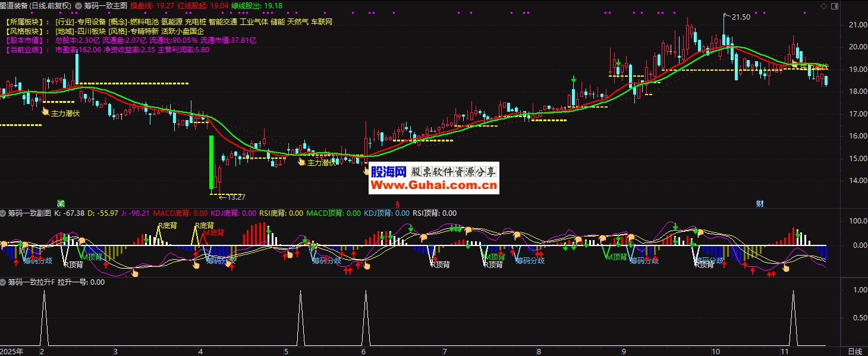Viewport: 868px width, 356px height.
Task: Click the 21.50 high price flag
Action: pyautogui.click(x=740, y=17)
